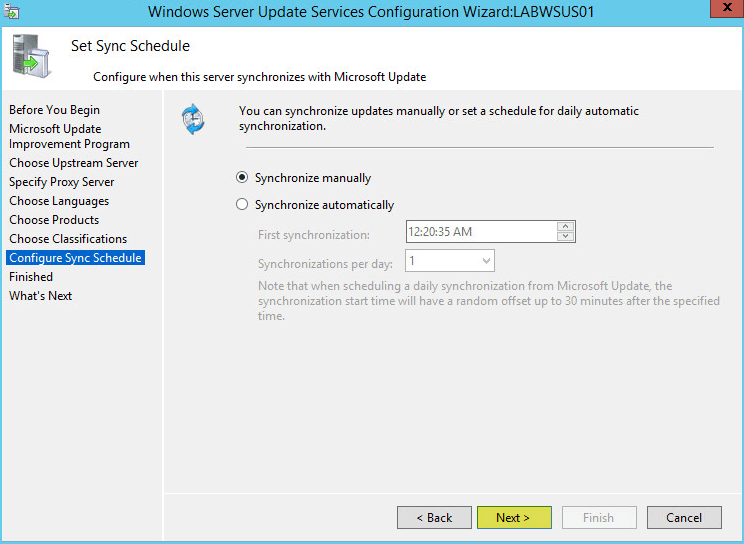Cancel the configuration wizard
744x544 pixels.
click(x=684, y=517)
